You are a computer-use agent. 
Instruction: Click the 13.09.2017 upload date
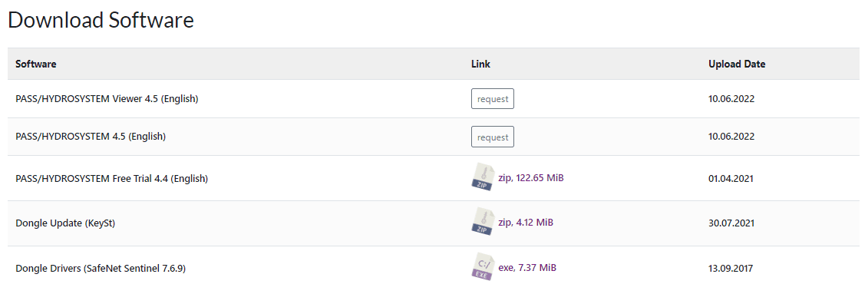[731, 269]
